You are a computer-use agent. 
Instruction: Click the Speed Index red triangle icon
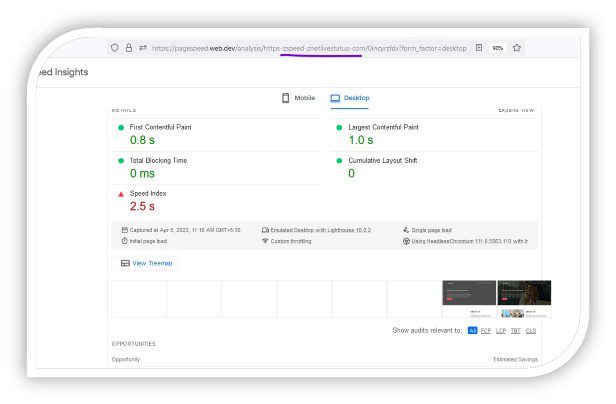121,193
